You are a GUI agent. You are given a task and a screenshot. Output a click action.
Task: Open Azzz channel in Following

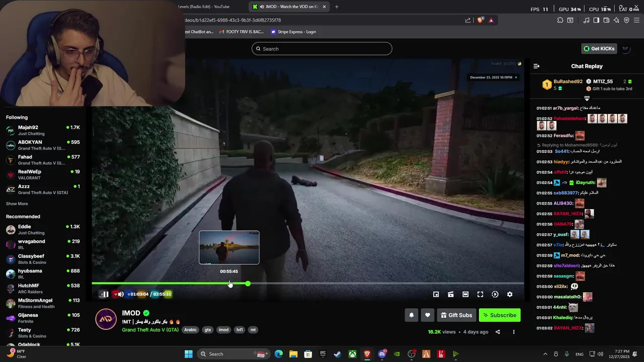(43, 190)
